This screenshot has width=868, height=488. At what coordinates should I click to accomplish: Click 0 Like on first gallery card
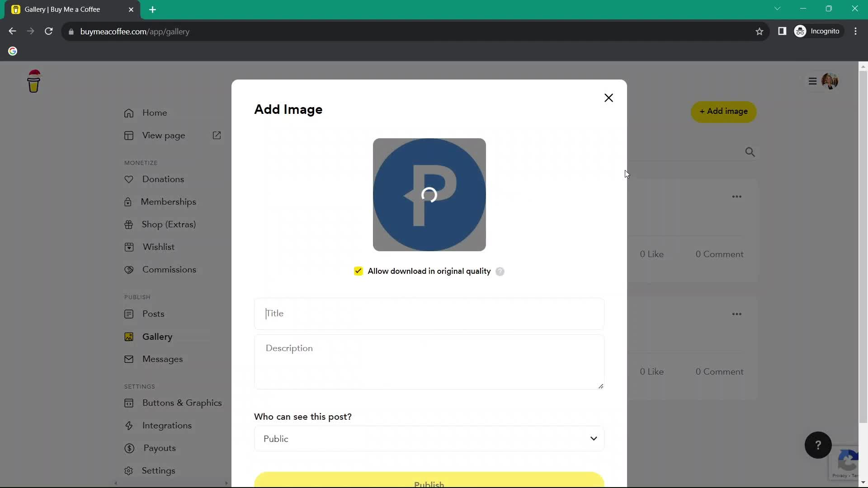tap(651, 254)
